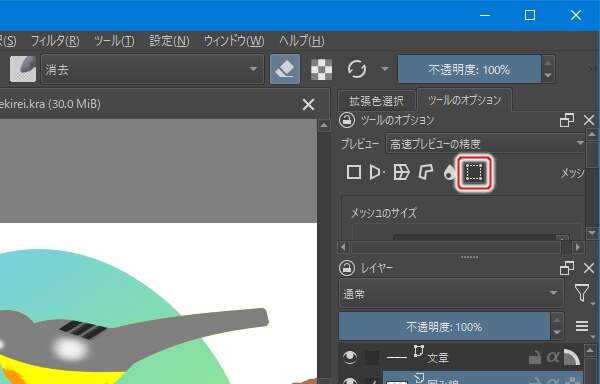Screen dimensions: 600x384
Task: Float the Tool Options docker
Action: click(567, 120)
